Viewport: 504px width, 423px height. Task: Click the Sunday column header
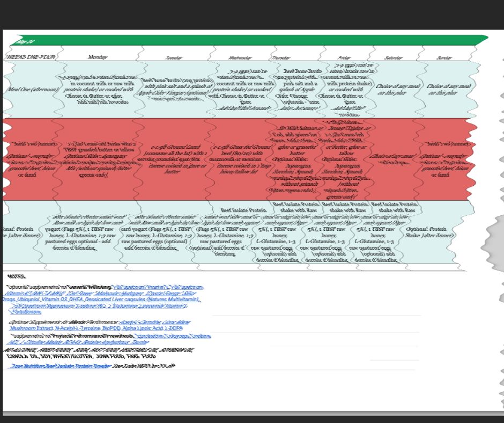[x=444, y=57]
